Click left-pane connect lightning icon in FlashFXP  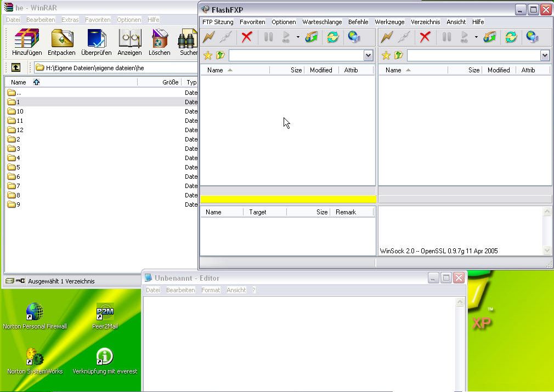click(209, 37)
